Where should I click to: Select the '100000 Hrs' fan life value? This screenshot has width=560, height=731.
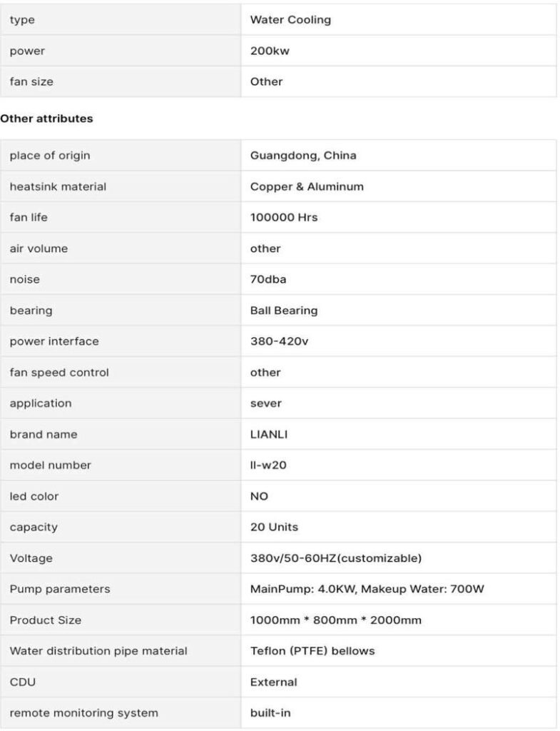point(284,218)
